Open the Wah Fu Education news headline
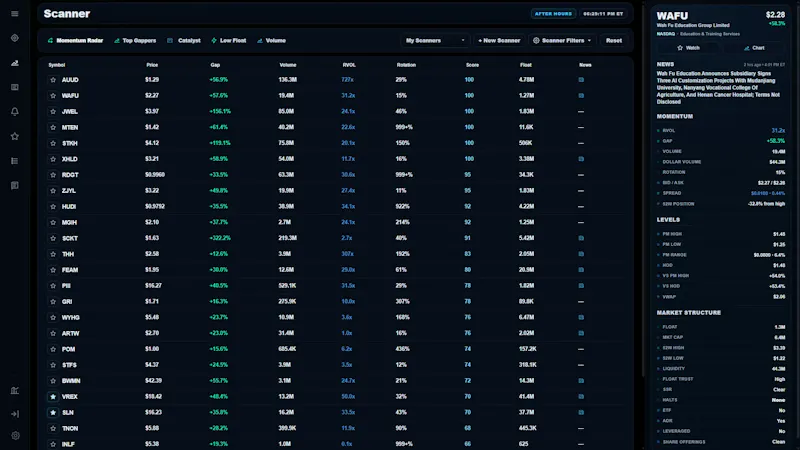This screenshot has width=800, height=450. (718, 87)
